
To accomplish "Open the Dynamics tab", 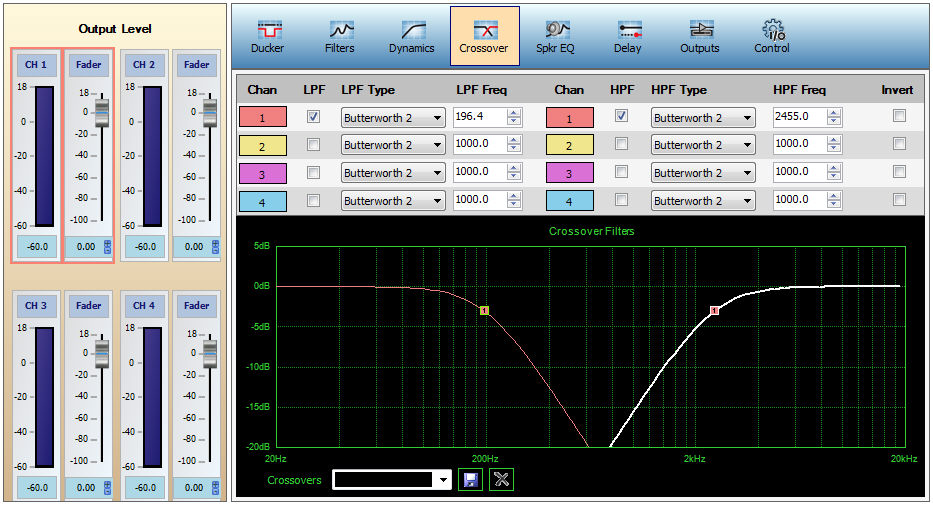I will [412, 36].
